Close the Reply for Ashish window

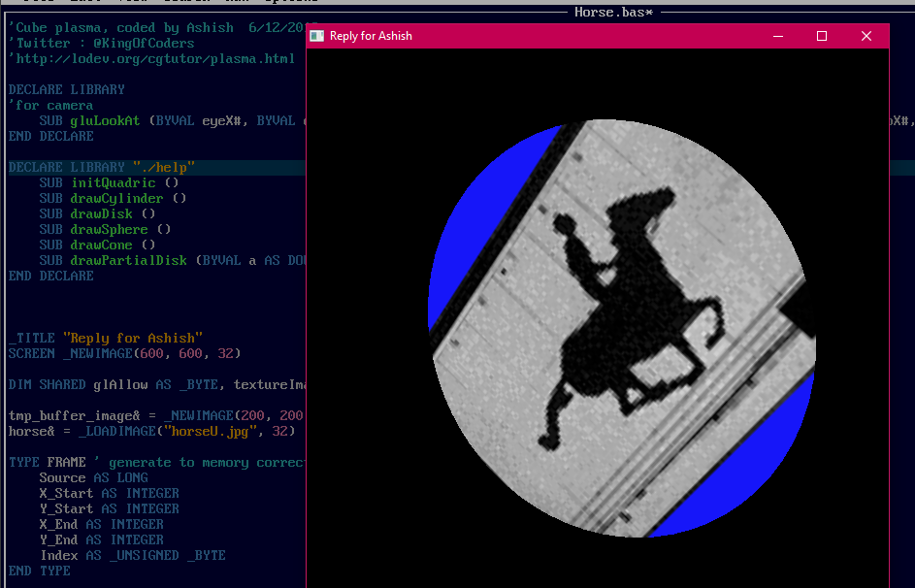[866, 36]
